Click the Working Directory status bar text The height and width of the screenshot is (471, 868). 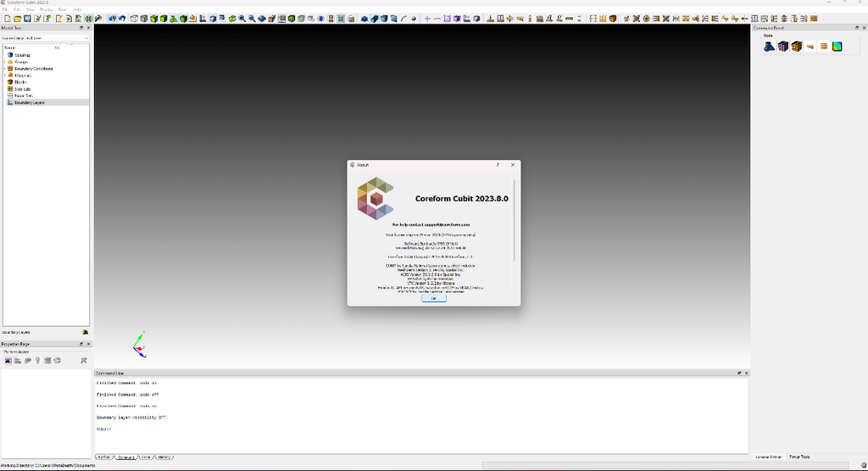coord(47,466)
